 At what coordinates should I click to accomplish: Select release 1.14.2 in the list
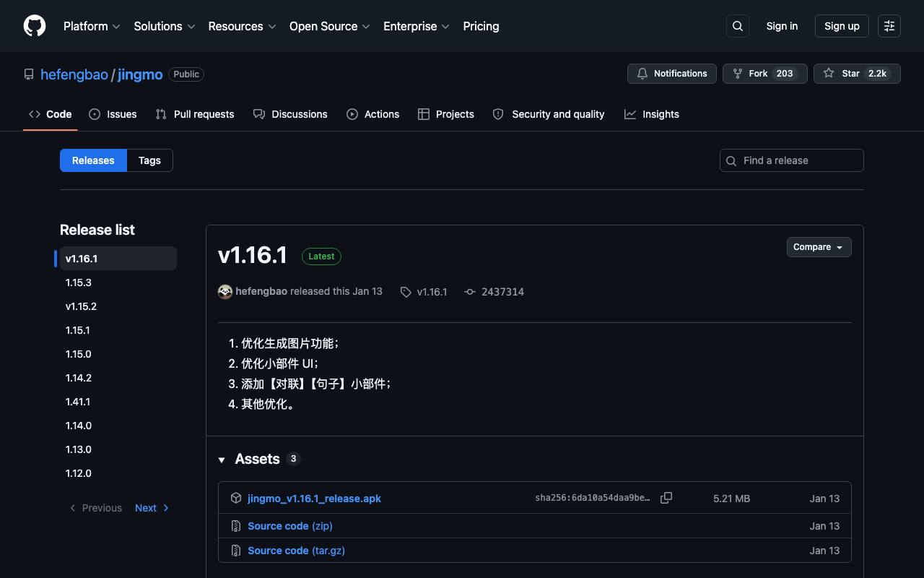(x=118, y=378)
